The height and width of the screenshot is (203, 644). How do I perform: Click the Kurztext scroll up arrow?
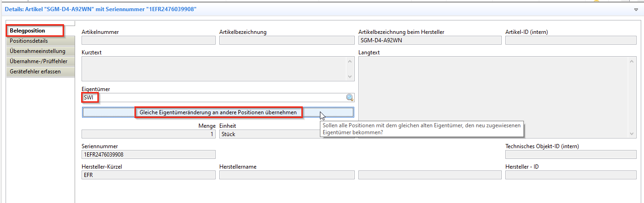click(350, 61)
